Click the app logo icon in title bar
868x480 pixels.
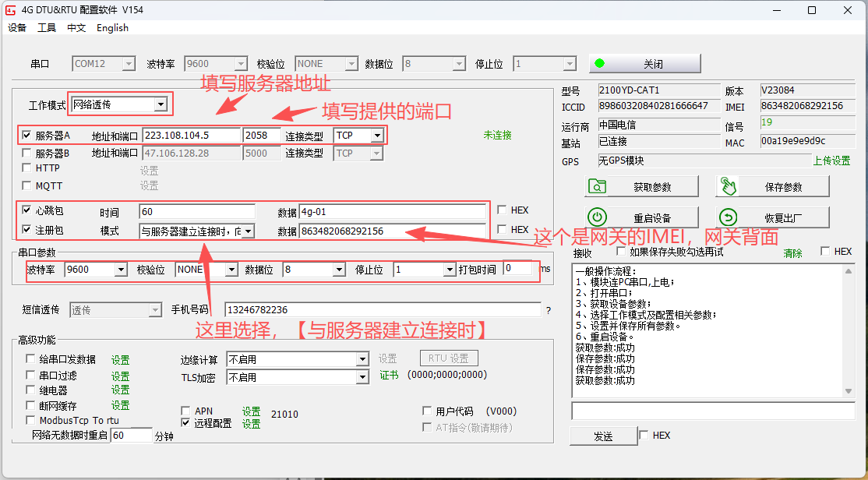coord(10,10)
